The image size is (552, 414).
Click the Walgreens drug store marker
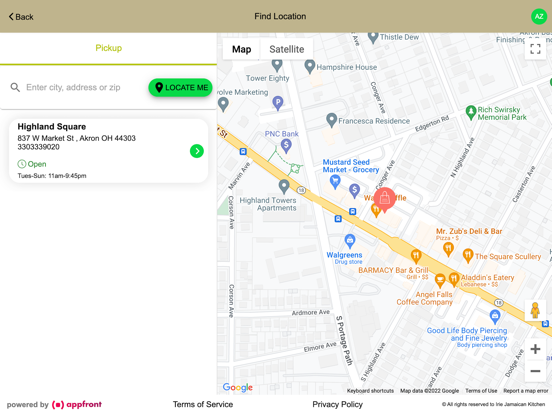pos(350,242)
